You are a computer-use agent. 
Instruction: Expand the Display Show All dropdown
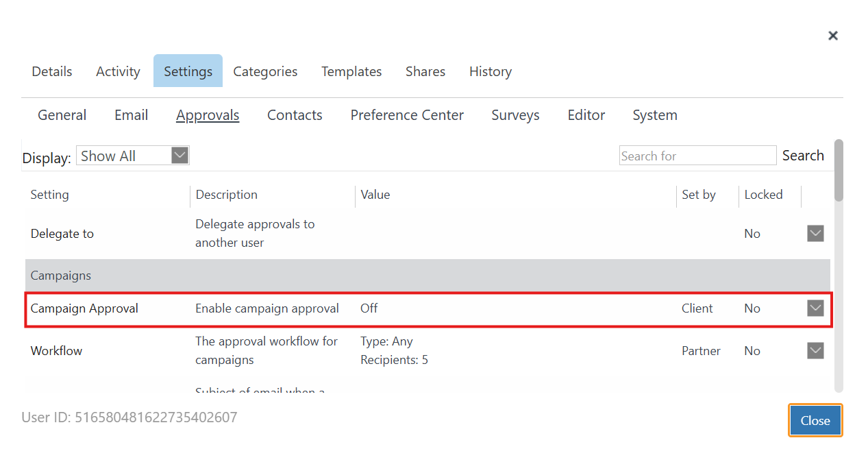point(132,156)
